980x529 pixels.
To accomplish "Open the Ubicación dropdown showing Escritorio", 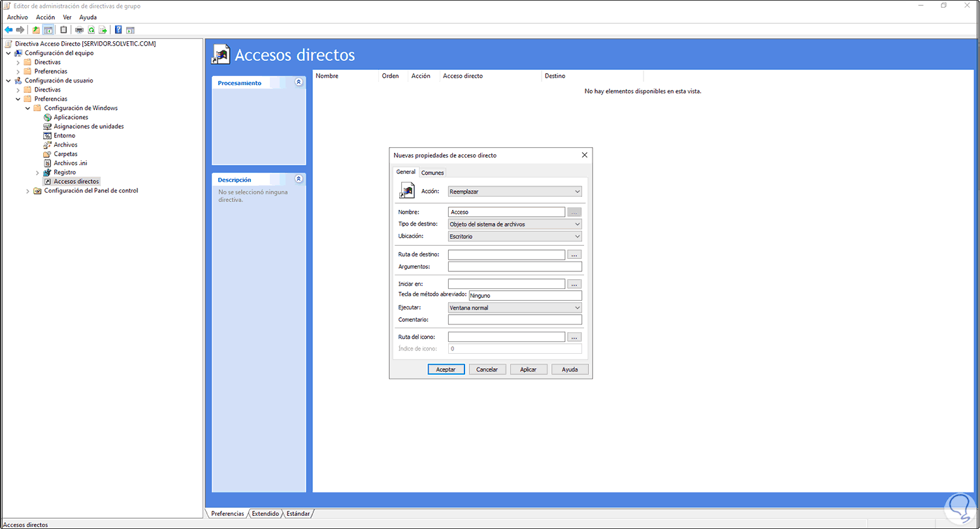I will click(515, 237).
